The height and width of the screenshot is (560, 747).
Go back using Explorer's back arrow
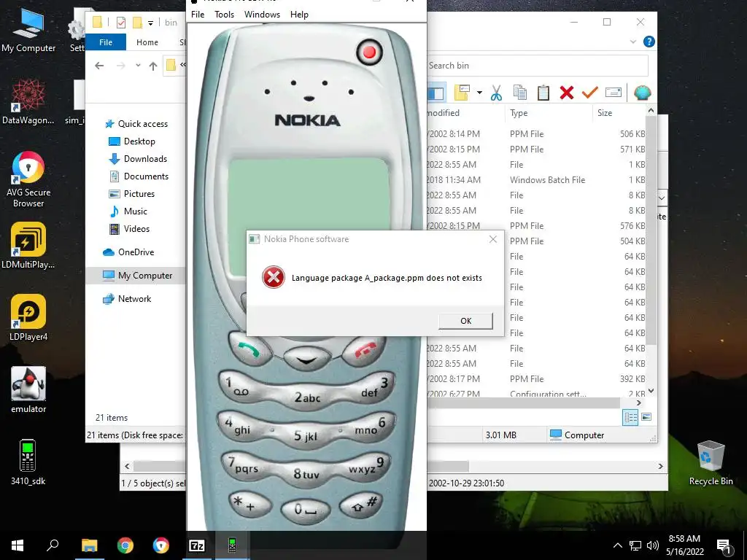pyautogui.click(x=99, y=66)
